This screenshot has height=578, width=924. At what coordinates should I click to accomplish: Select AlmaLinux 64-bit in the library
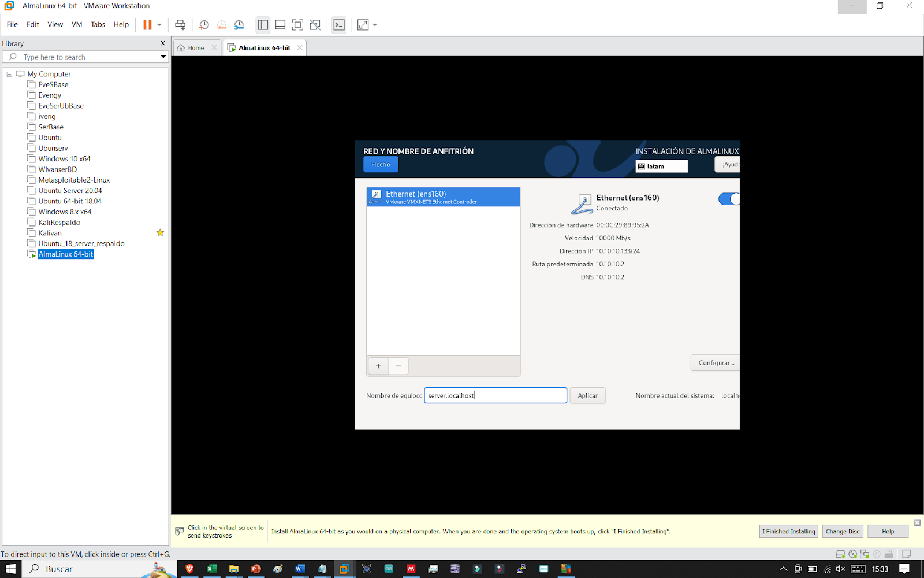pyautogui.click(x=65, y=254)
